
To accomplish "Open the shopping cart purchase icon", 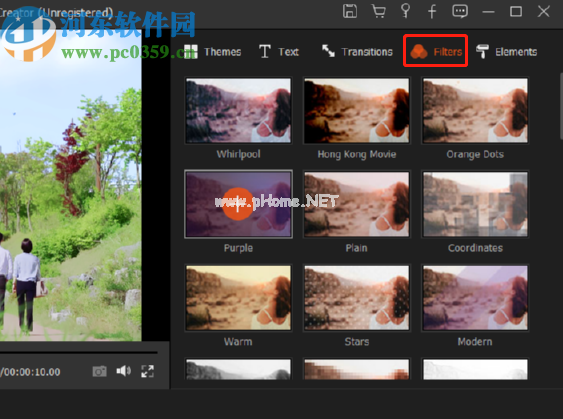I will tap(378, 11).
